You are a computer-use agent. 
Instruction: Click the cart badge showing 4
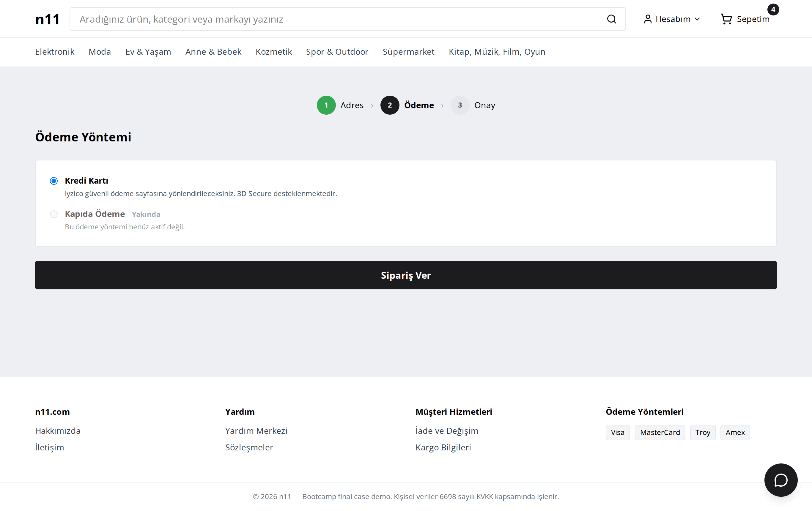coord(773,10)
